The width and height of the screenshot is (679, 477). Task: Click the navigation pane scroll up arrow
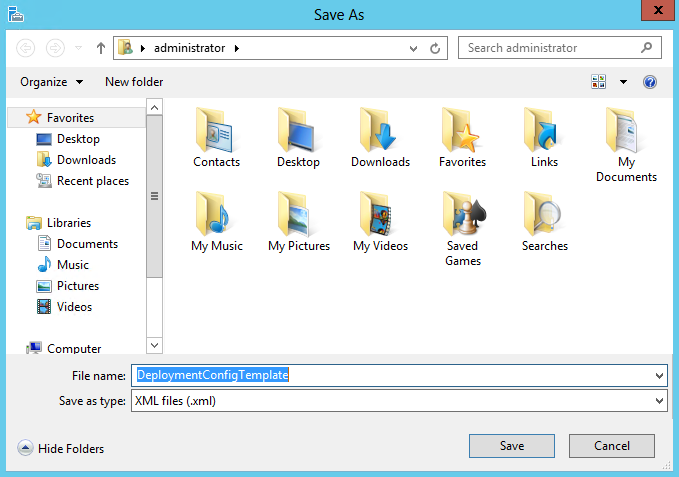tap(155, 107)
